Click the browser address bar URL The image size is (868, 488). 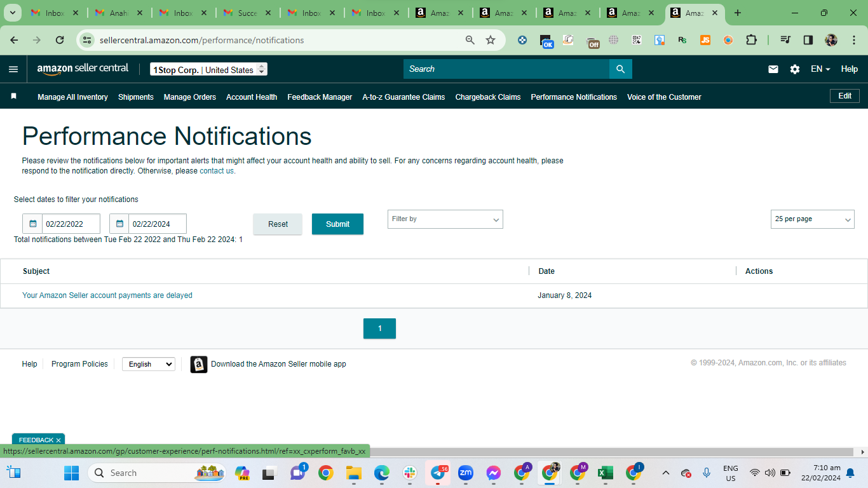pos(202,40)
